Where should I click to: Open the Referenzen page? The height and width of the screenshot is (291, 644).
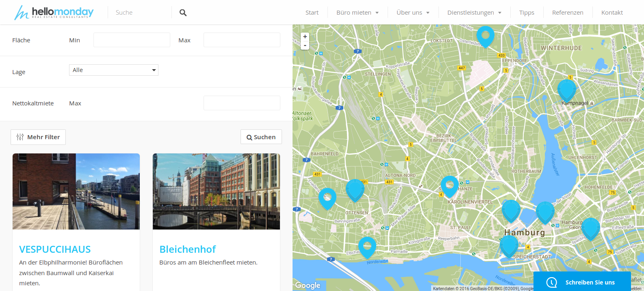click(x=568, y=13)
